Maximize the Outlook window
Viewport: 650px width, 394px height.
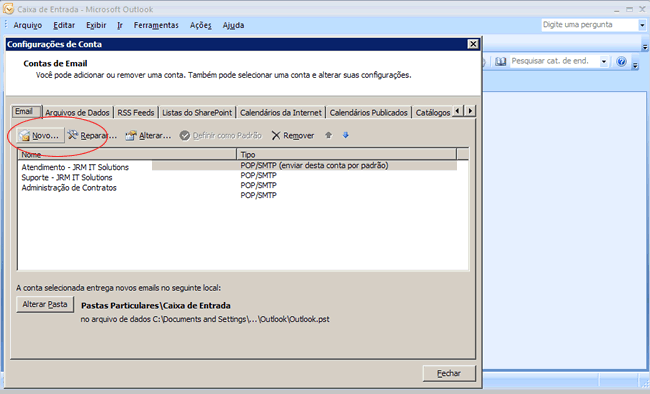629,9
